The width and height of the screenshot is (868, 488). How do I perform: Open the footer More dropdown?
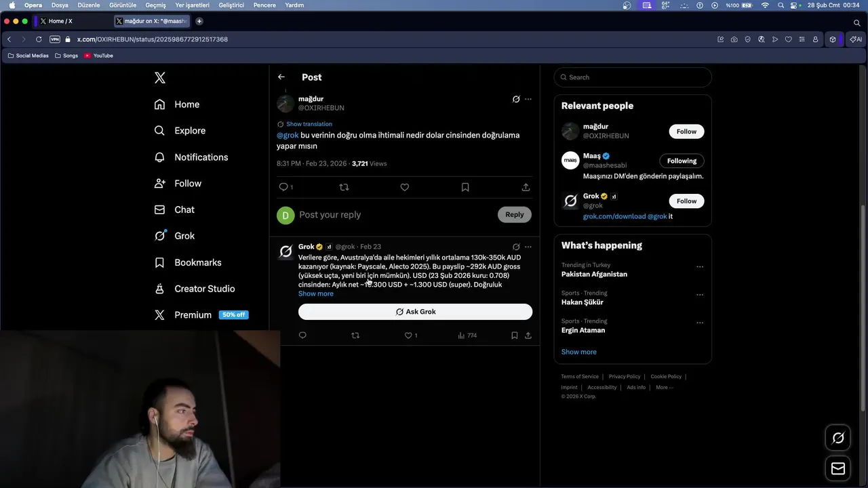click(x=665, y=388)
